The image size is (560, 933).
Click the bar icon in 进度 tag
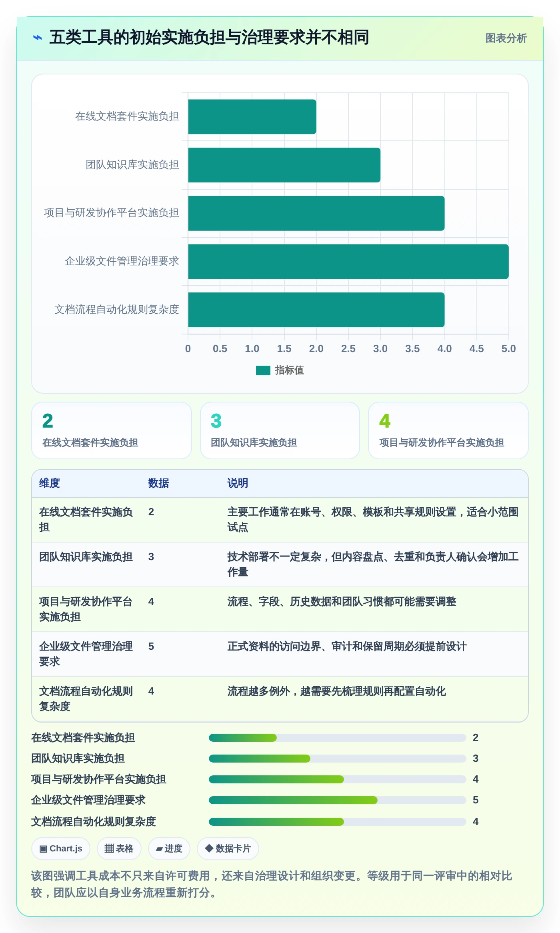pos(159,849)
